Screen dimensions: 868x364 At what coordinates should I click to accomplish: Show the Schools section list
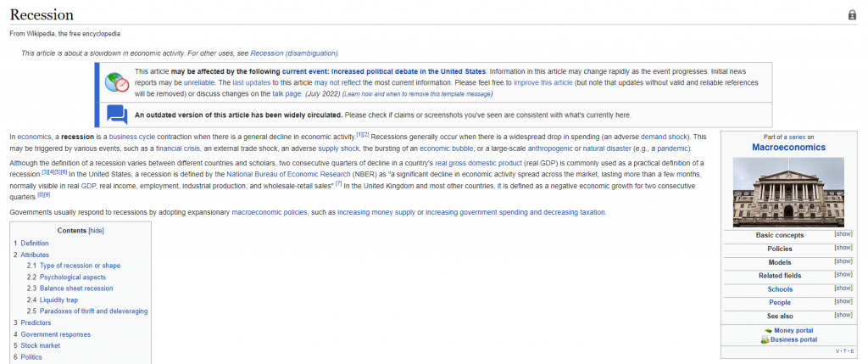click(843, 288)
